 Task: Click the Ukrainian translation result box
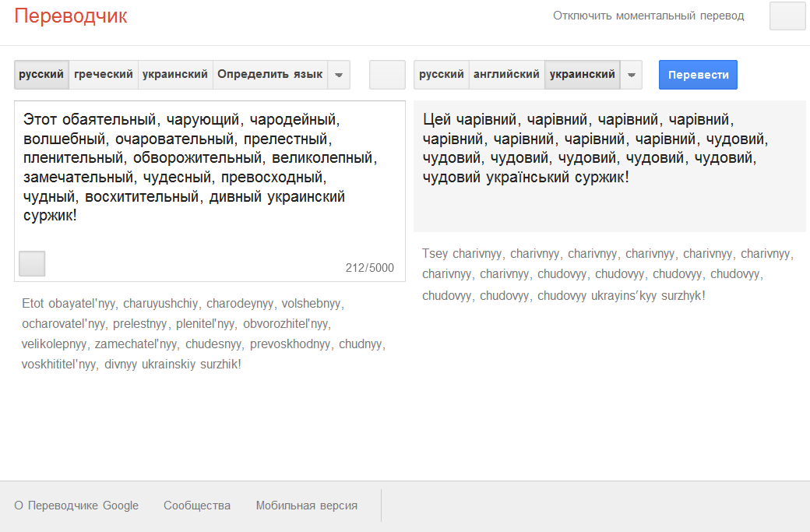point(609,165)
